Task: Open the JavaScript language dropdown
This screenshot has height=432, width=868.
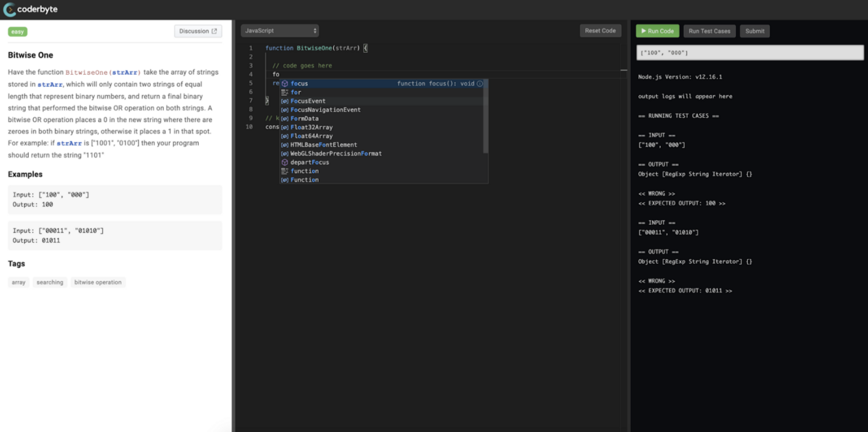Action: click(x=280, y=31)
